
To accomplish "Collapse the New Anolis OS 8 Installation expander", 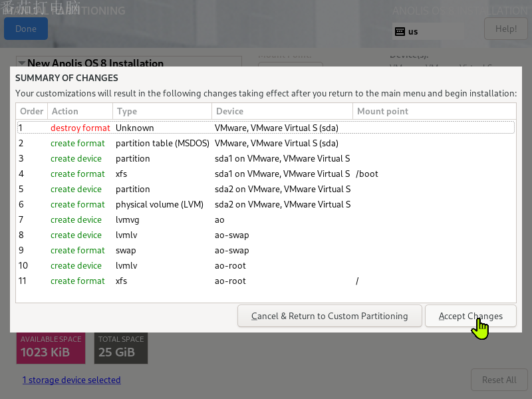I will click(22, 63).
